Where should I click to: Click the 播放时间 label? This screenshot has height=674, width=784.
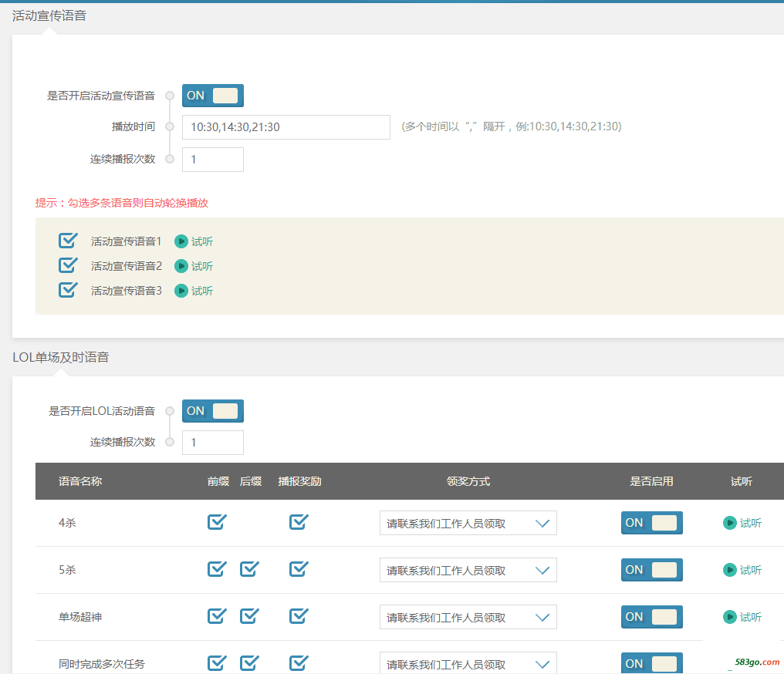[x=133, y=127]
